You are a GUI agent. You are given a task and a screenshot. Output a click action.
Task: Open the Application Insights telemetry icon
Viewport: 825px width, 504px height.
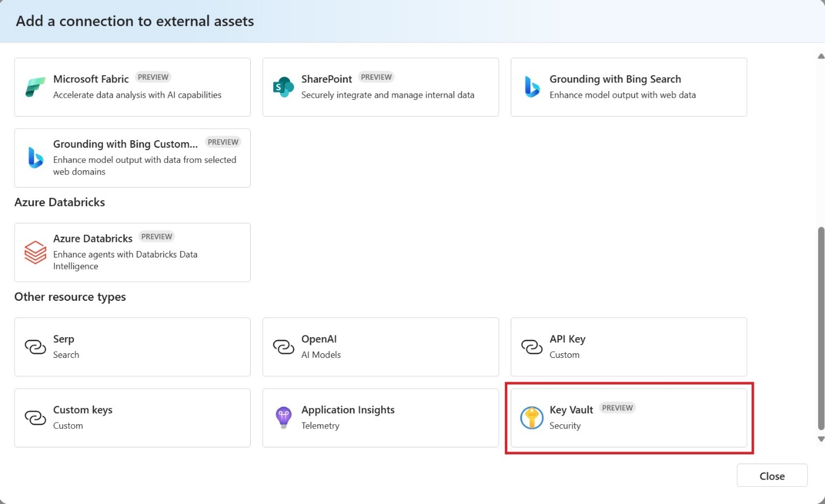point(283,417)
